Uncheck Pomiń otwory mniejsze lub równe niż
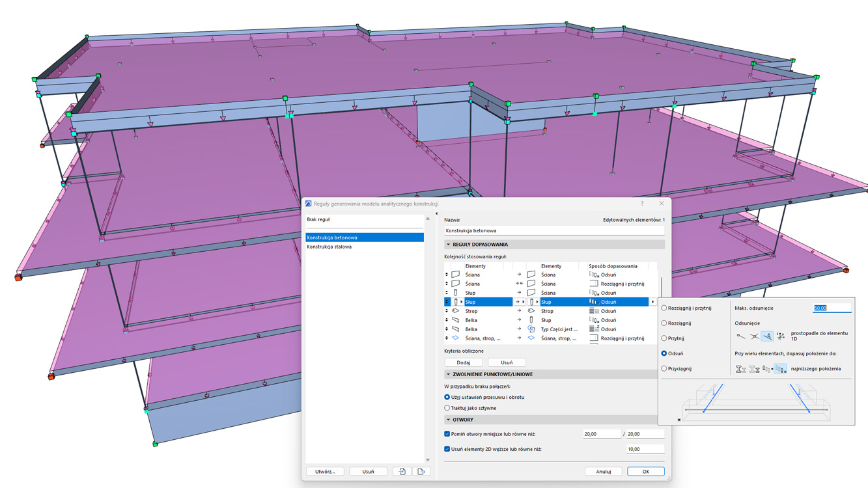868x488 pixels. pos(445,435)
